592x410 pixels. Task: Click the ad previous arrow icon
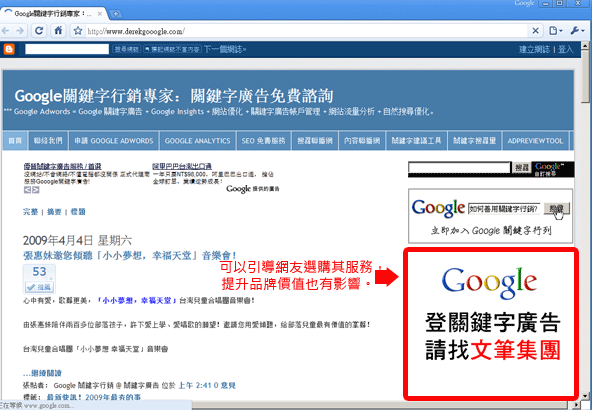coord(27,190)
